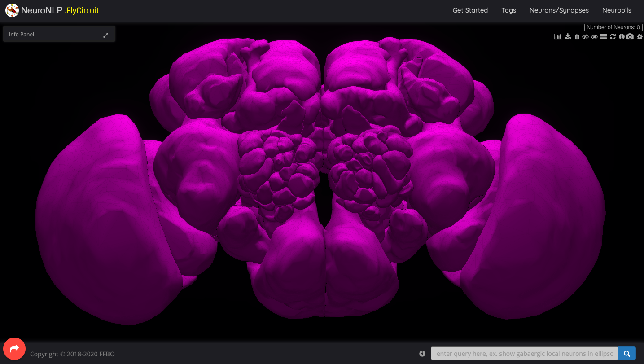This screenshot has height=364, width=644.
Task: Click the NeuroNLP .FlyCircuit title link
Action: (60, 10)
